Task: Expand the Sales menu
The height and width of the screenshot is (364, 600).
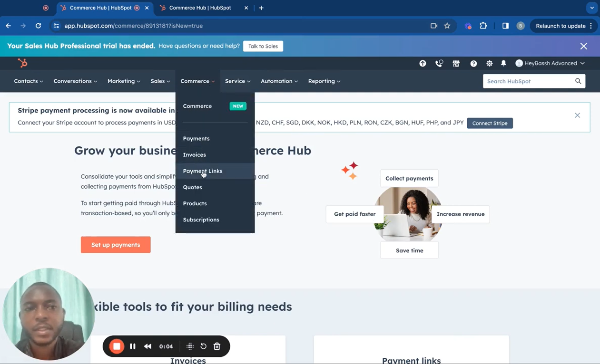Action: tap(160, 81)
